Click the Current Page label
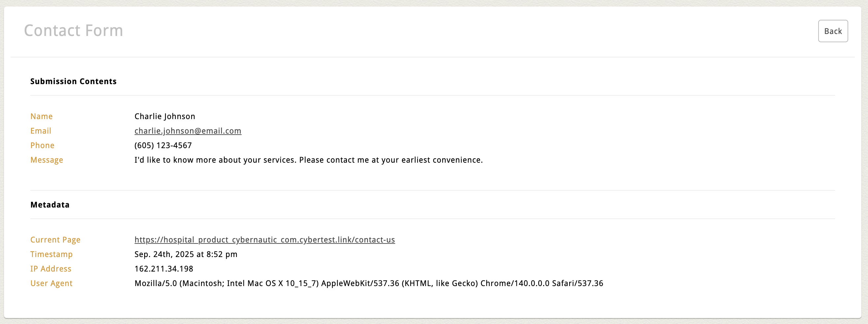 pyautogui.click(x=55, y=240)
